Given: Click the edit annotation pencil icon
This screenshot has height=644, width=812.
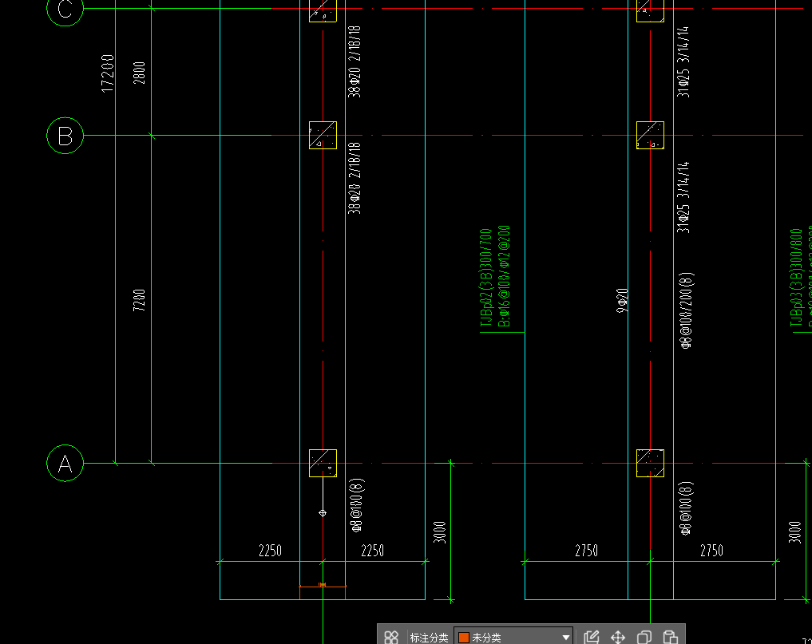Looking at the screenshot, I should pyautogui.click(x=592, y=637).
